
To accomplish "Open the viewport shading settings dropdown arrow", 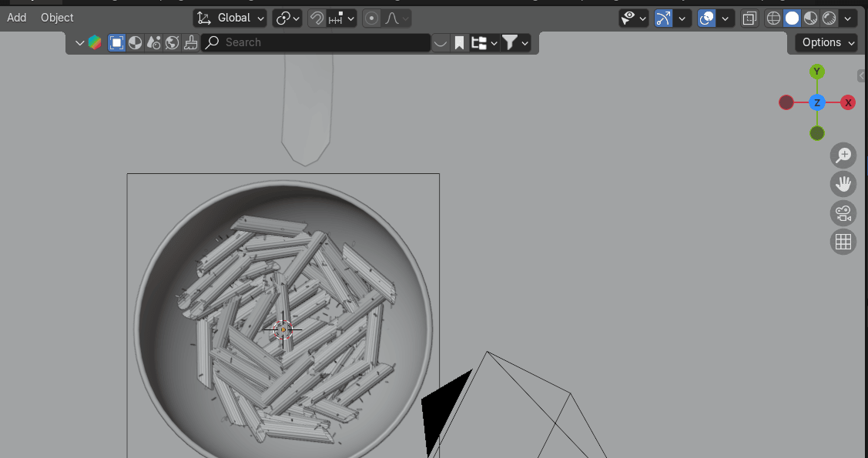I will 848,18.
